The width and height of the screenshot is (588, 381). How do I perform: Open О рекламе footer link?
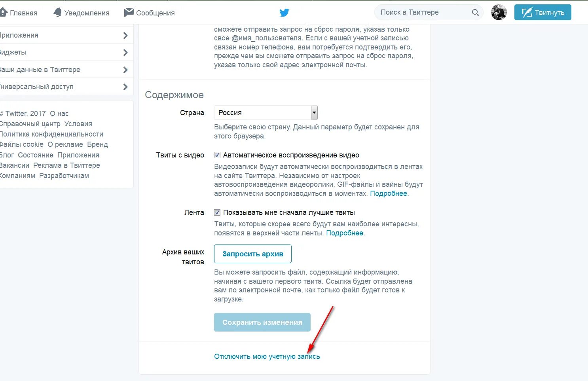tap(65, 144)
